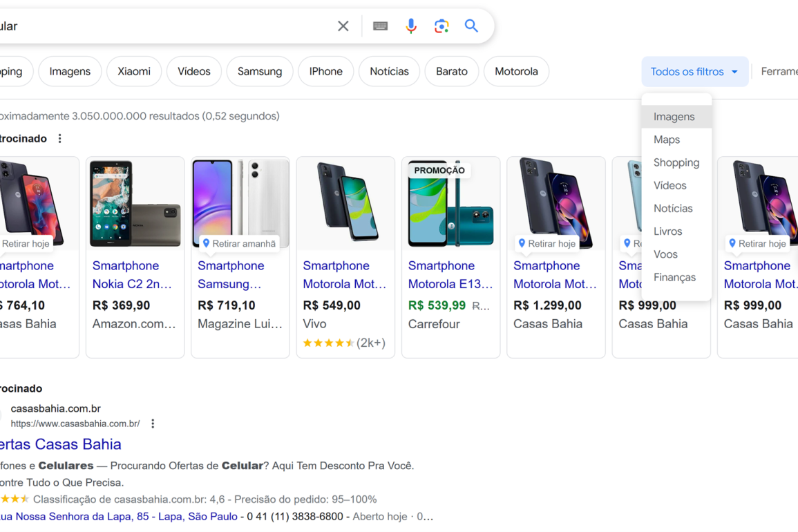Open the Rua Nossa Senhora da Lapa address link

[119, 516]
